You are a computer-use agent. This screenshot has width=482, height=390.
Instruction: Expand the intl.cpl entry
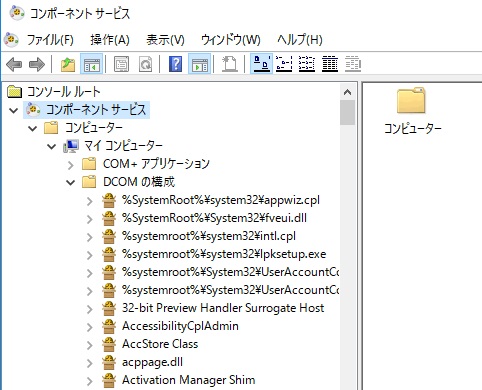pyautogui.click(x=89, y=237)
